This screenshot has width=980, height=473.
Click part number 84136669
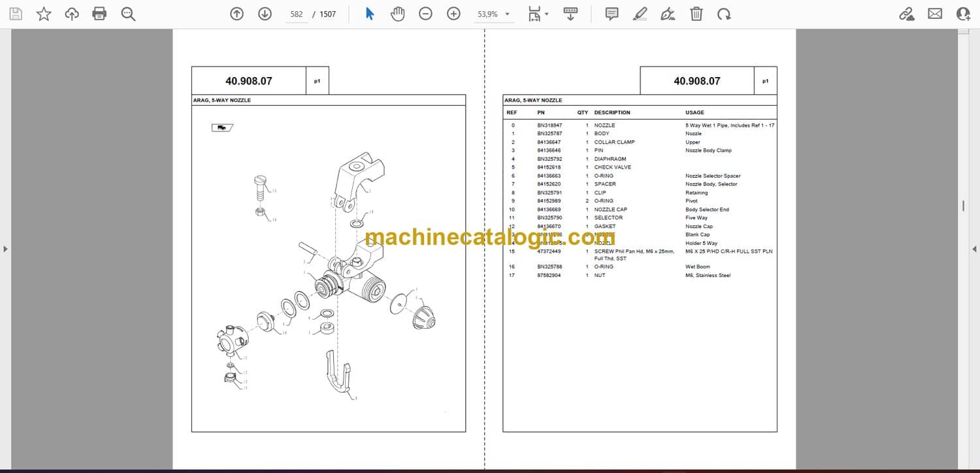coord(549,210)
